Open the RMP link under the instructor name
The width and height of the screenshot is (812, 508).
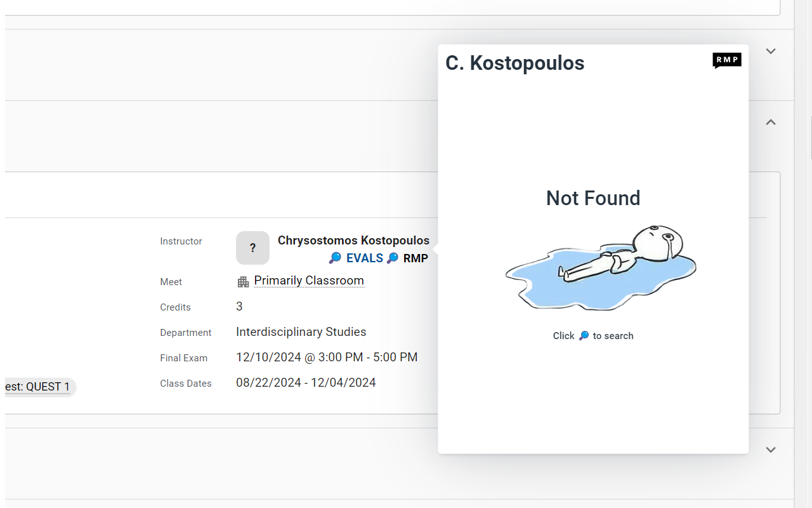(416, 258)
